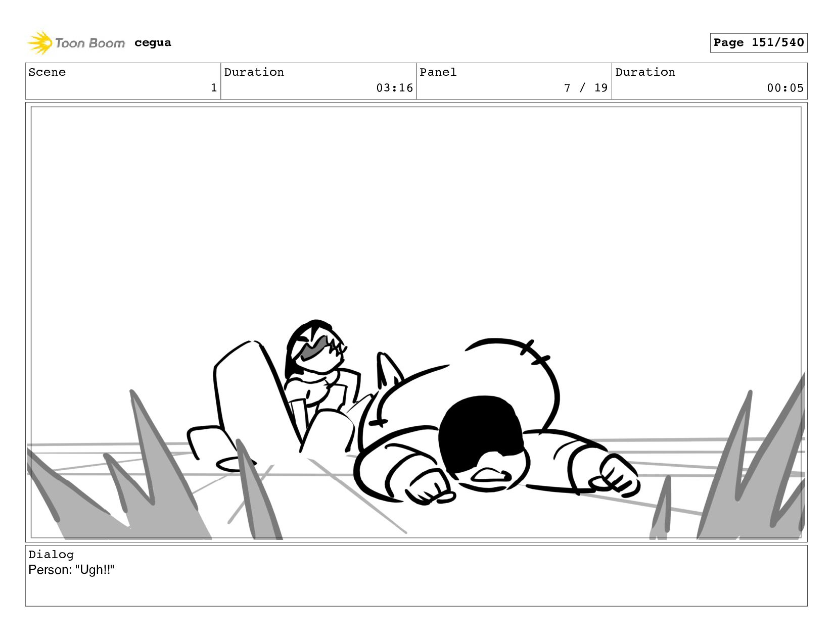Select the 'cegua' project title text
The image size is (834, 644).
pos(153,42)
